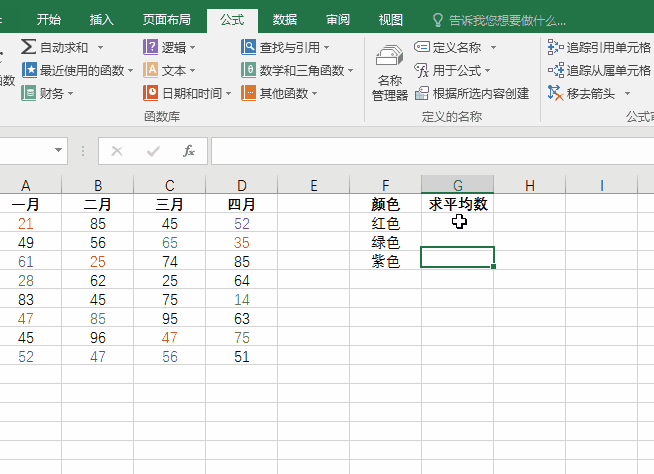Click the 颜色 header cell
The image size is (654, 474).
pos(385,204)
